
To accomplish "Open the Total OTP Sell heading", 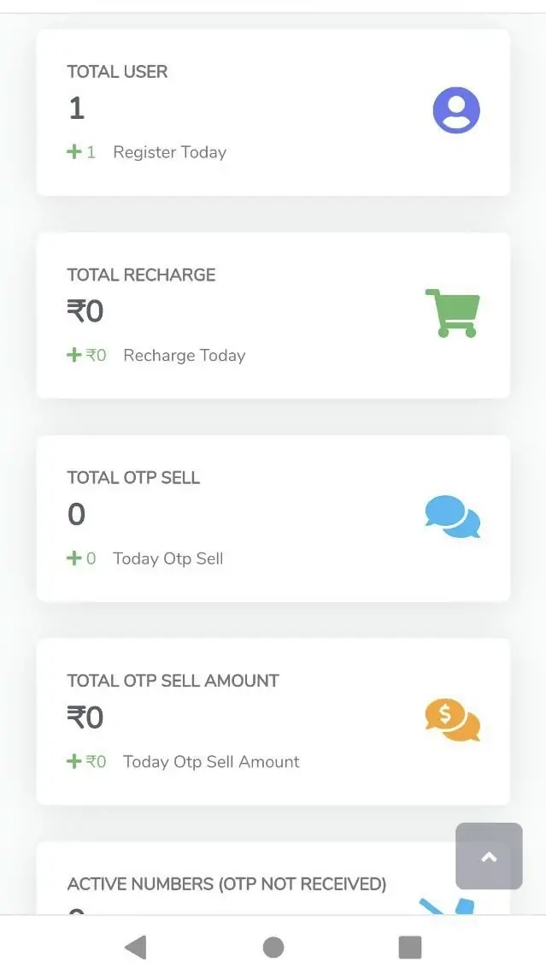I will pyautogui.click(x=133, y=478).
